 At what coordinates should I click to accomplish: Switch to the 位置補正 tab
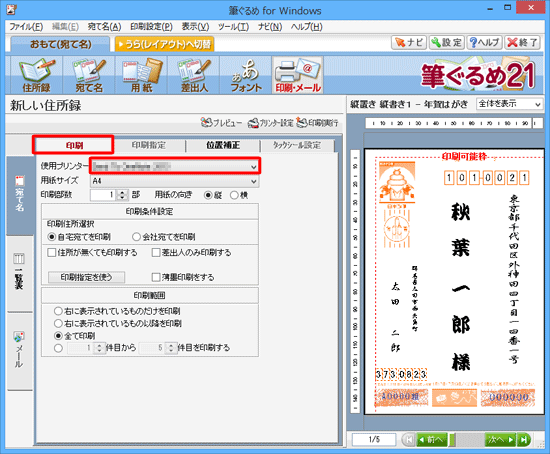point(223,145)
